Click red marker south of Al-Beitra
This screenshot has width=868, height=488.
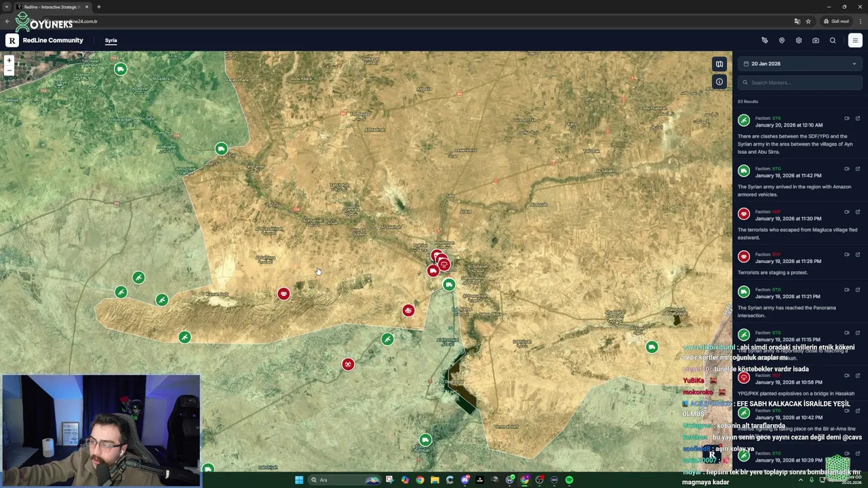click(283, 293)
